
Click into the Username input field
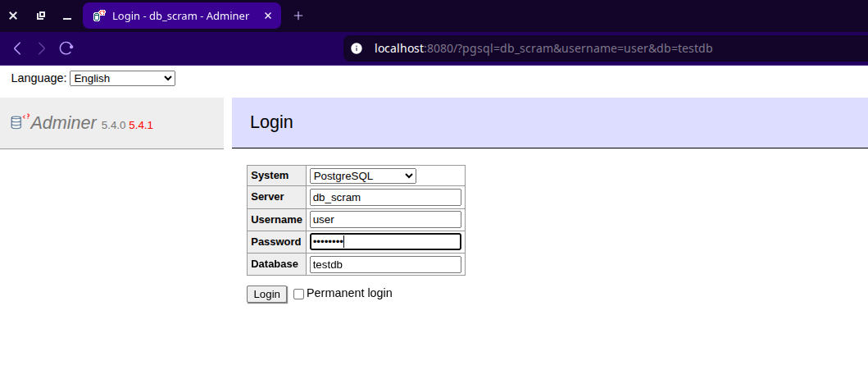pyautogui.click(x=385, y=220)
